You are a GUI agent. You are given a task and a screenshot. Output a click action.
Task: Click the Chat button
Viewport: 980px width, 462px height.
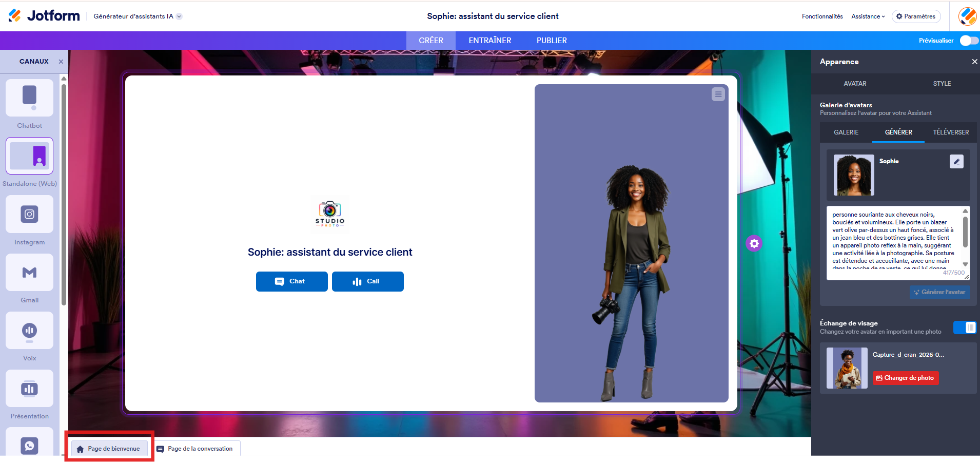(291, 281)
